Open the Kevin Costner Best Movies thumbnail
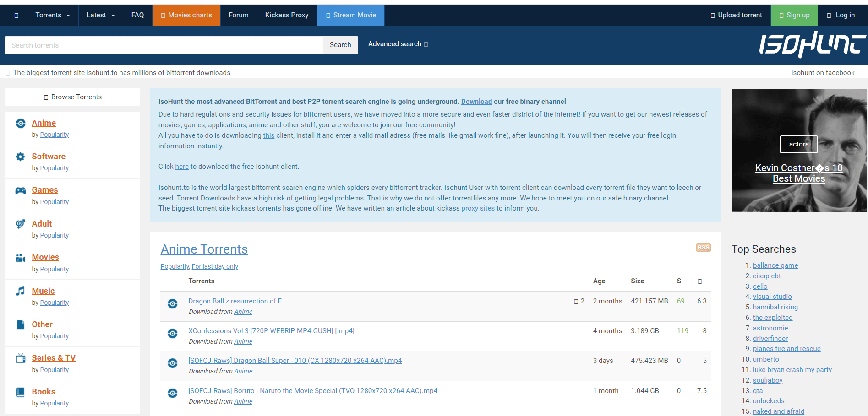Image resolution: width=868 pixels, height=416 pixels. tap(798, 150)
